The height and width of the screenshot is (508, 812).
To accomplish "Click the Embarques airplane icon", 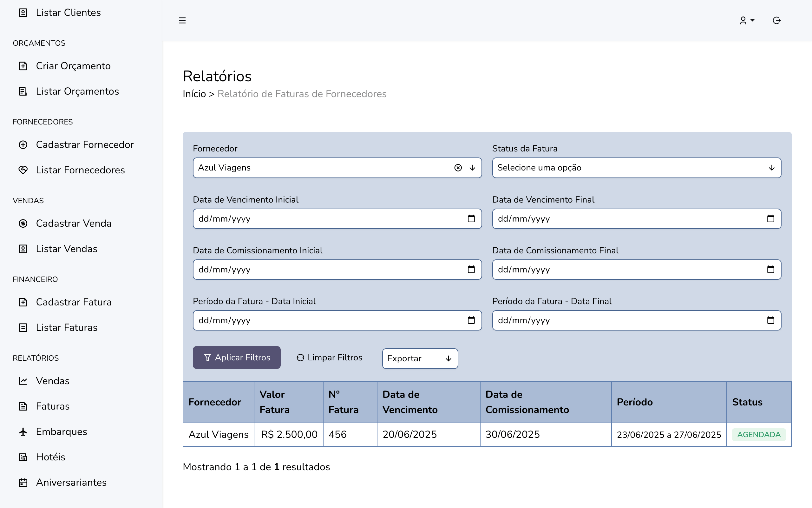I will (23, 432).
